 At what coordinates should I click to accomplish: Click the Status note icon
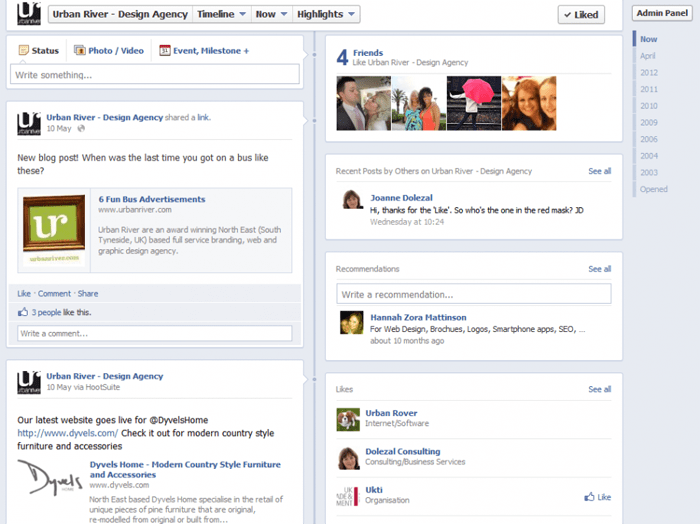[x=24, y=50]
